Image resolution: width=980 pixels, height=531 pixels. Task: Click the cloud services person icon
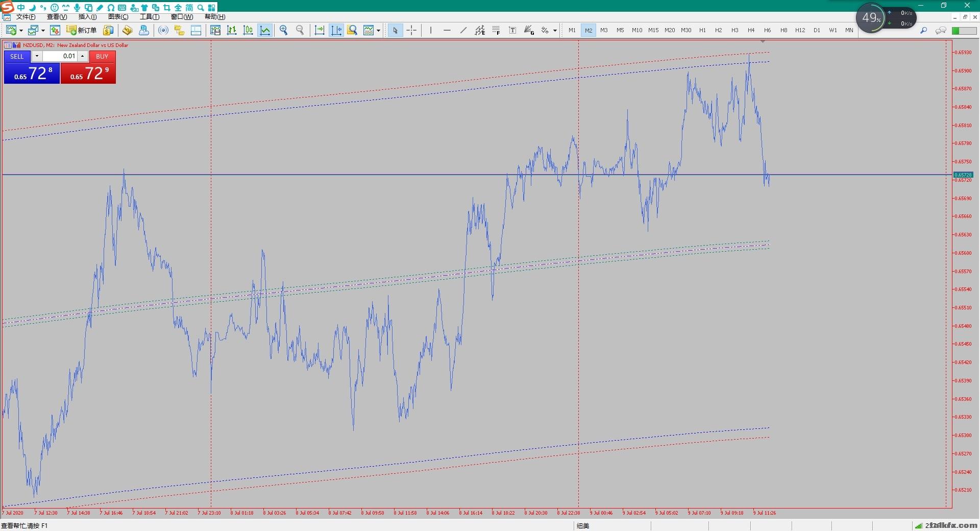pyautogui.click(x=144, y=31)
